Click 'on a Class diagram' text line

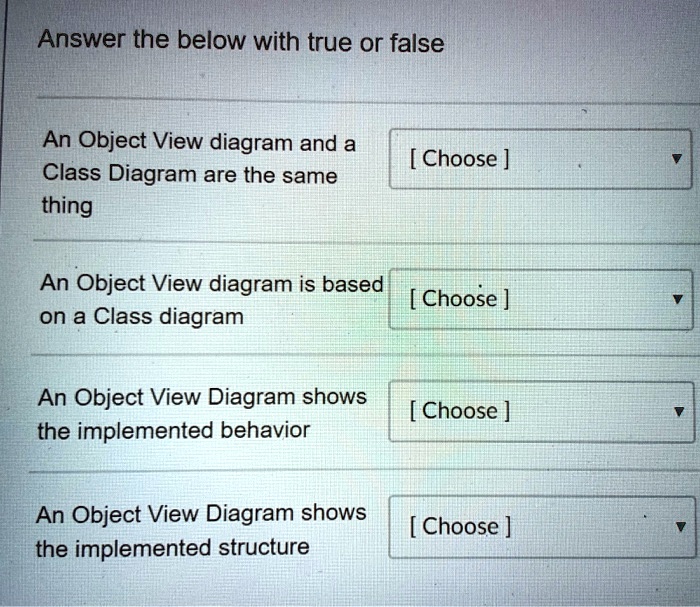[x=140, y=317]
